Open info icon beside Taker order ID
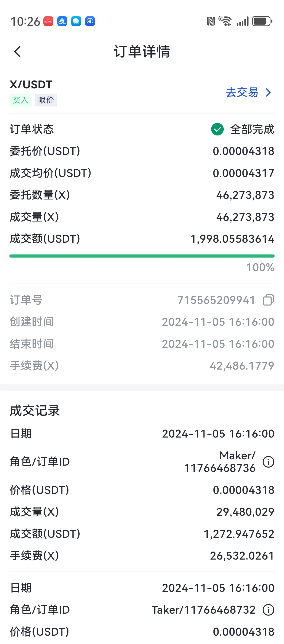Screen dimensions: 284x644 pyautogui.click(x=268, y=610)
